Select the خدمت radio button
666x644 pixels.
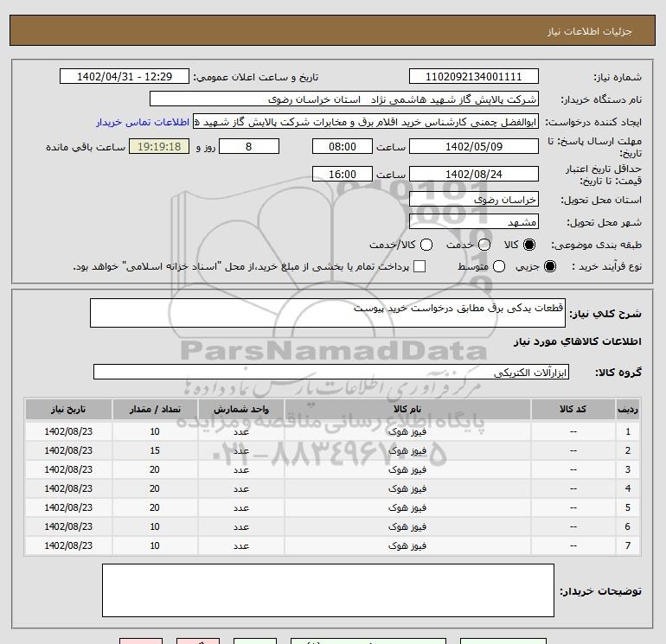click(x=484, y=245)
